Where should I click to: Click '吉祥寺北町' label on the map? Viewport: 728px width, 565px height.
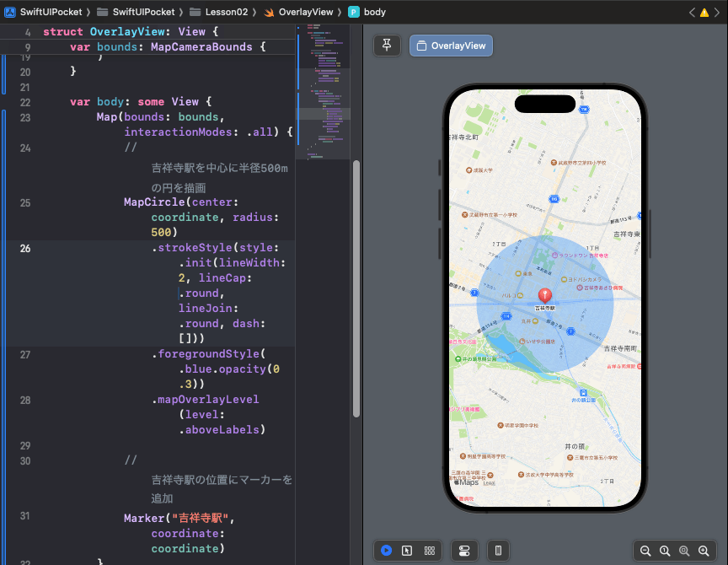(464, 137)
